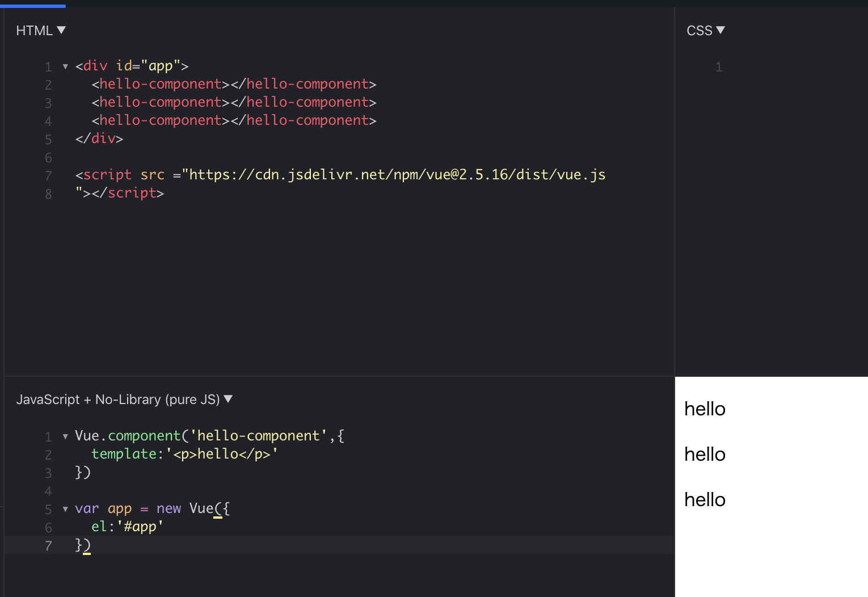This screenshot has height=597, width=868.
Task: Open the CSS panel dropdown
Action: pos(721,30)
